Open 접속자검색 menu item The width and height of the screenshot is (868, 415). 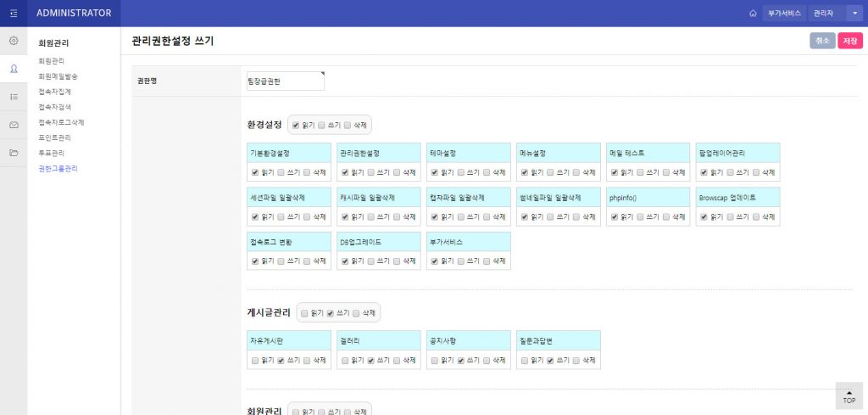[x=55, y=107]
